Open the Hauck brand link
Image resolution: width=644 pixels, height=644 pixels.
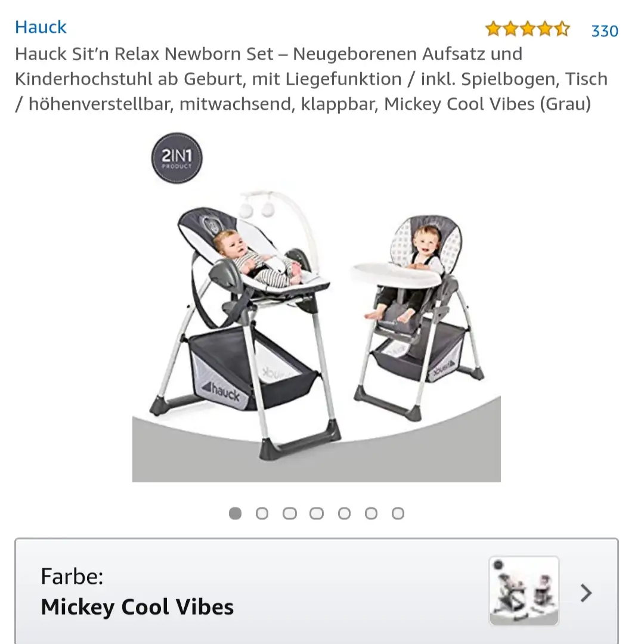pyautogui.click(x=41, y=27)
